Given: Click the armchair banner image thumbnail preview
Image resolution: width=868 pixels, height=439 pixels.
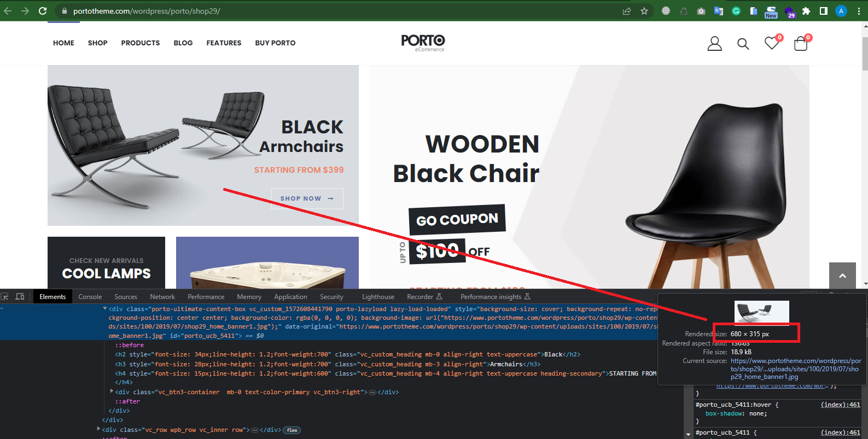Looking at the screenshot, I should [762, 313].
